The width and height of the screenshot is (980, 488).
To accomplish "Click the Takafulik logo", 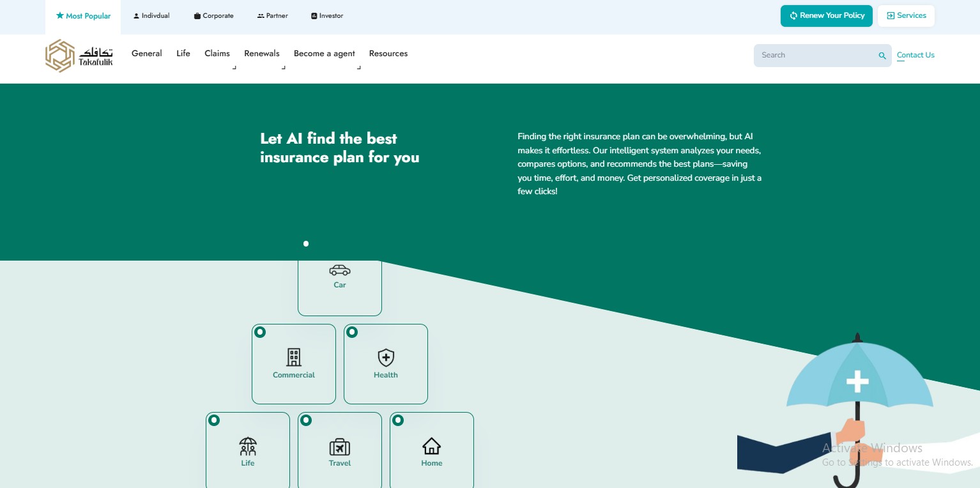I will coord(79,56).
